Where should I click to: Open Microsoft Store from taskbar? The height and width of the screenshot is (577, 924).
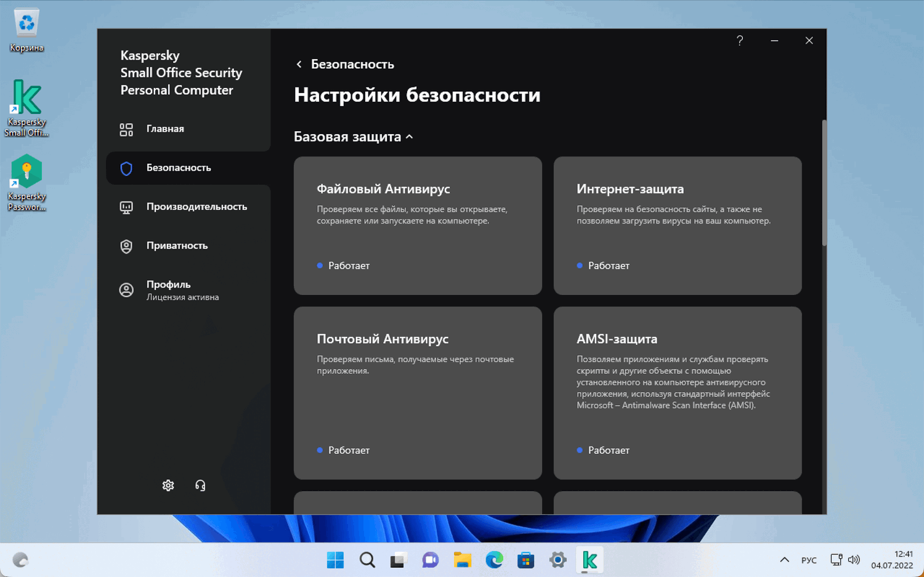[525, 560]
